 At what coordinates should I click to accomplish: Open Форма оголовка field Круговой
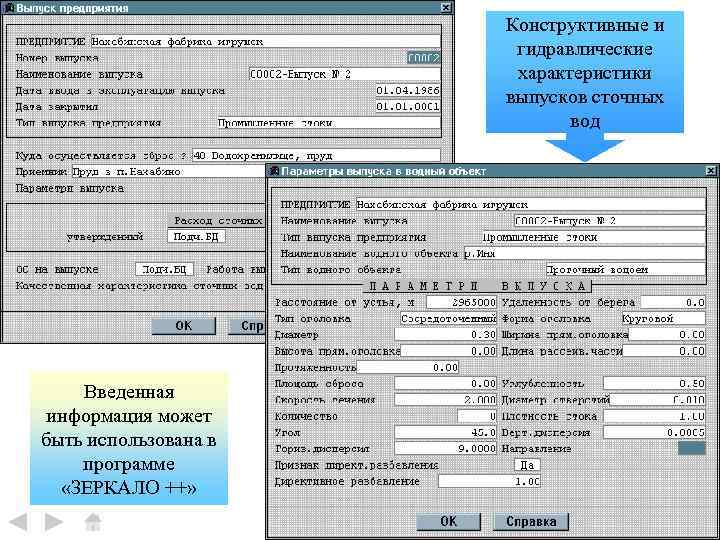pyautogui.click(x=663, y=318)
